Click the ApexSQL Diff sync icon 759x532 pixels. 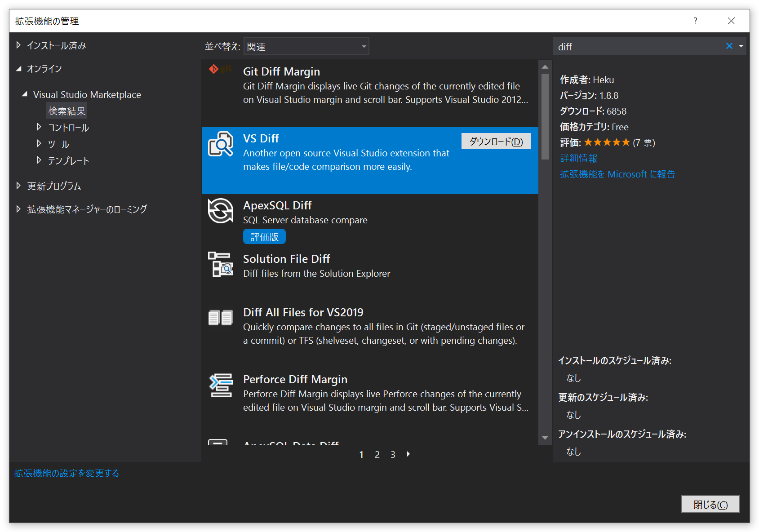[x=220, y=212]
